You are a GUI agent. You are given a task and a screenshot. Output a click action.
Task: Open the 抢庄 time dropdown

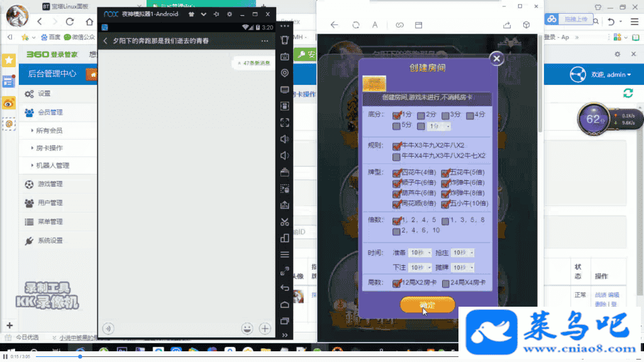tap(462, 253)
